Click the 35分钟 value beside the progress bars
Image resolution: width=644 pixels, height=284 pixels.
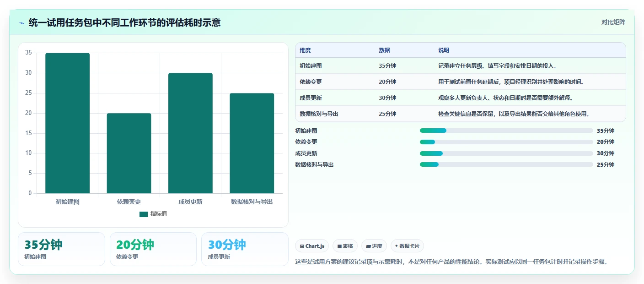point(606,131)
